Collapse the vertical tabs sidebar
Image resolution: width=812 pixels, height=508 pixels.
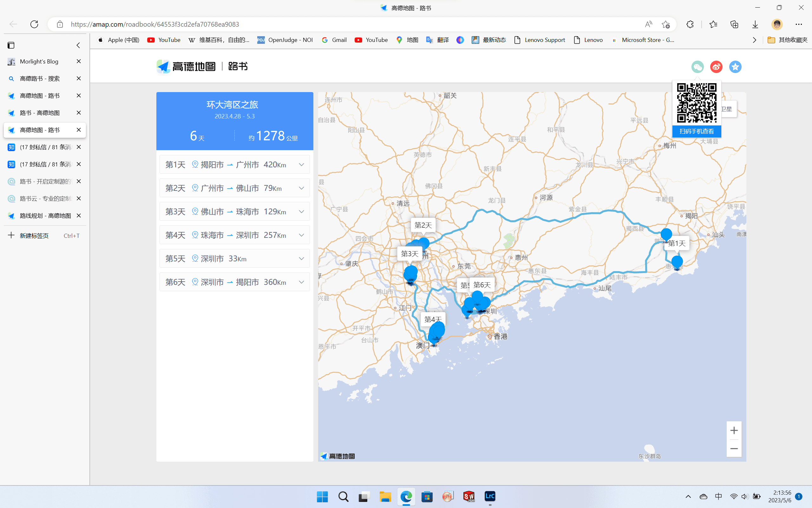[78, 45]
